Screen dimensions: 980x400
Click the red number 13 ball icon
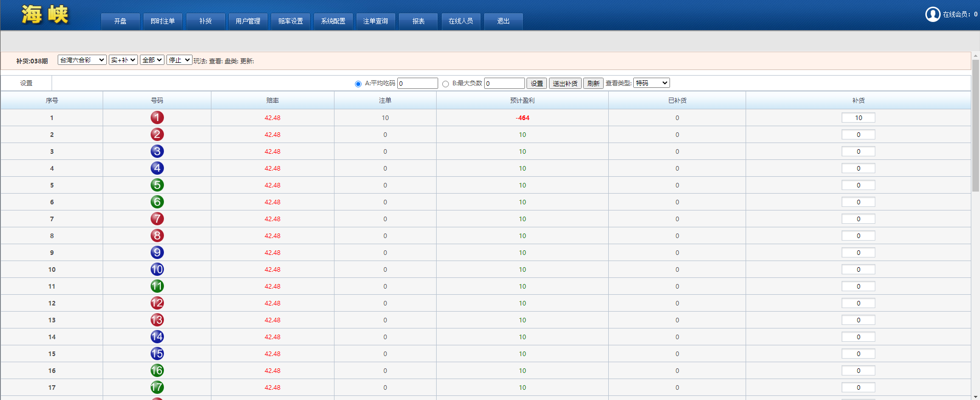[157, 320]
